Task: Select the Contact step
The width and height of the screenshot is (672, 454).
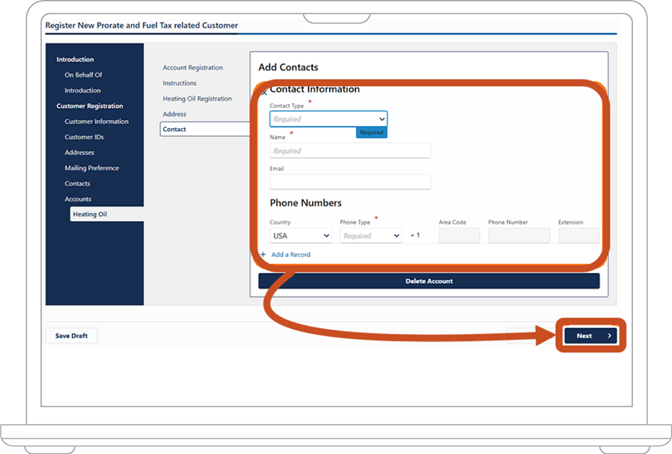Action: point(205,129)
